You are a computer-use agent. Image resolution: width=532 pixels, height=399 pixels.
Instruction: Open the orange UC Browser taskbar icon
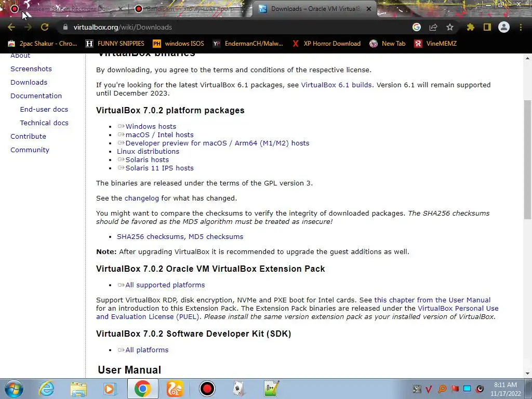tap(175, 389)
